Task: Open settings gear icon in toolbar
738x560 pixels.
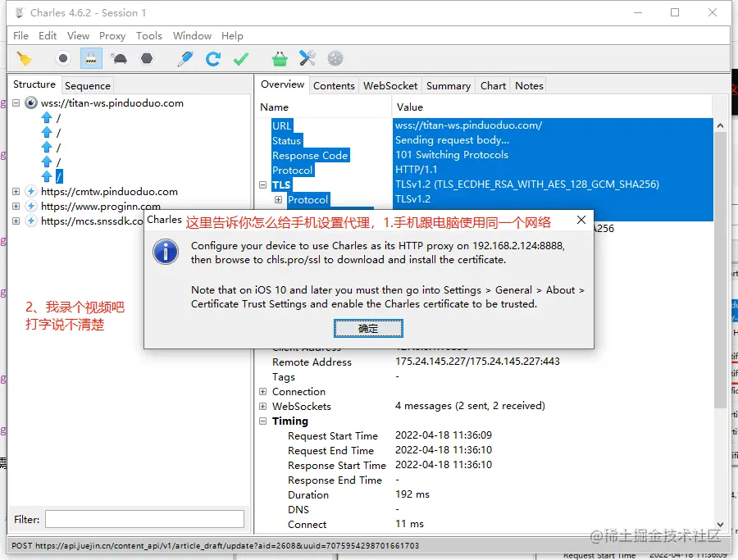Action: (335, 58)
